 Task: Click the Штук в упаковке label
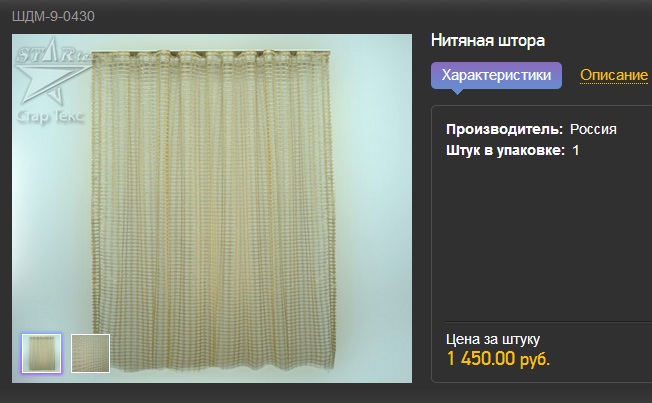pyautogui.click(x=505, y=151)
